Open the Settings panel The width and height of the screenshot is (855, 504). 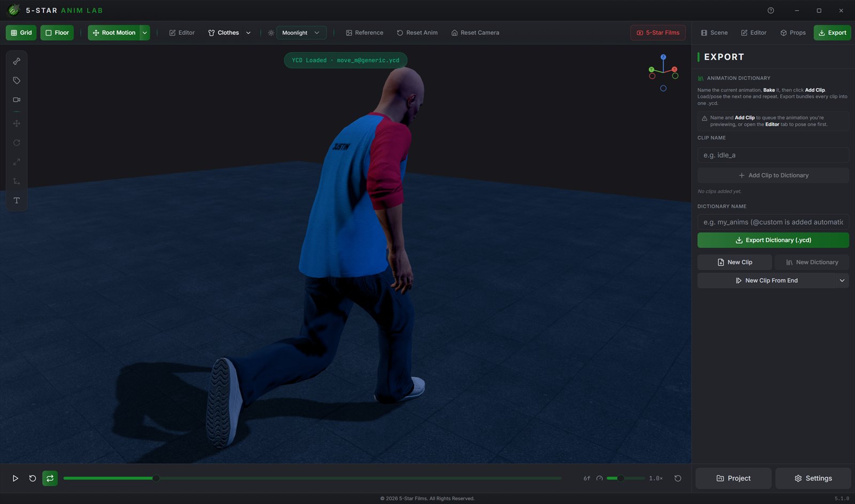pos(813,478)
